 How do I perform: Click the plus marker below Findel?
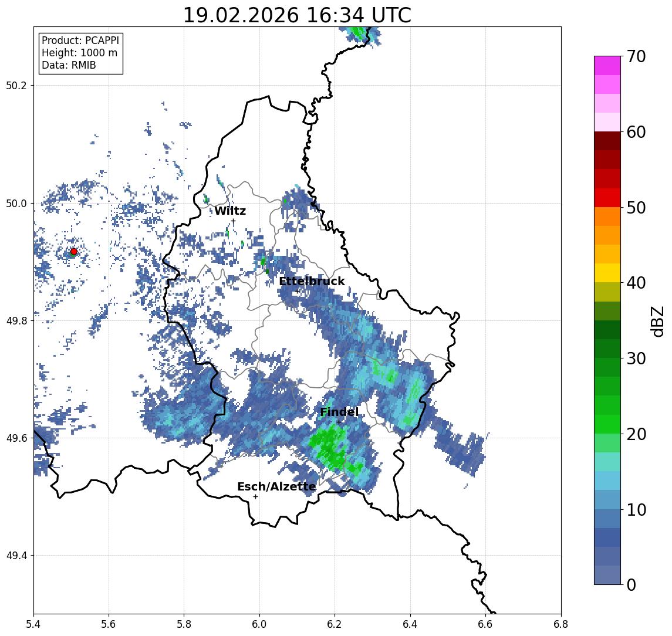[x=339, y=422]
